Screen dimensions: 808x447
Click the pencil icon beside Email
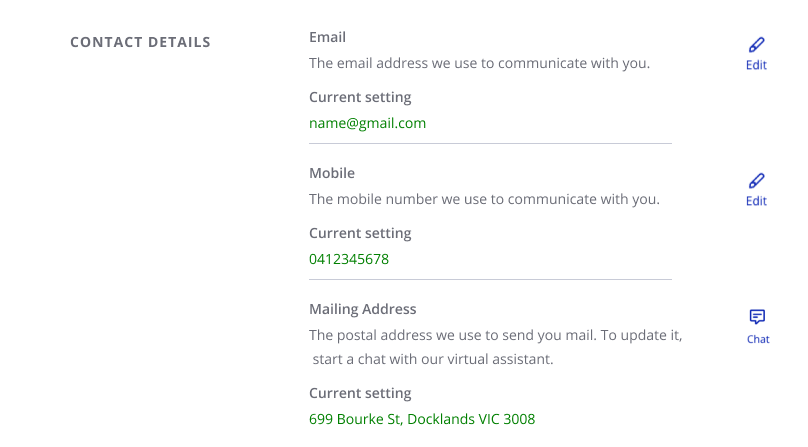click(757, 45)
